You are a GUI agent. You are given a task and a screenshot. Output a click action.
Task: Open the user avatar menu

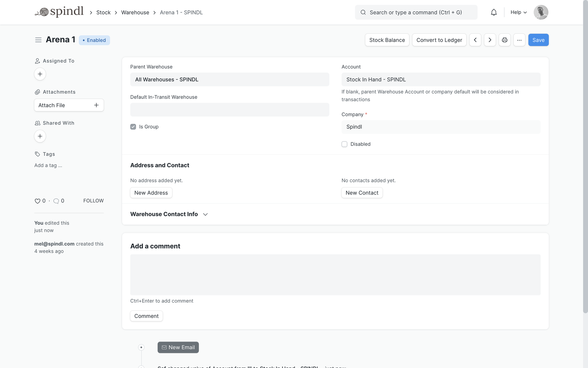pos(541,12)
